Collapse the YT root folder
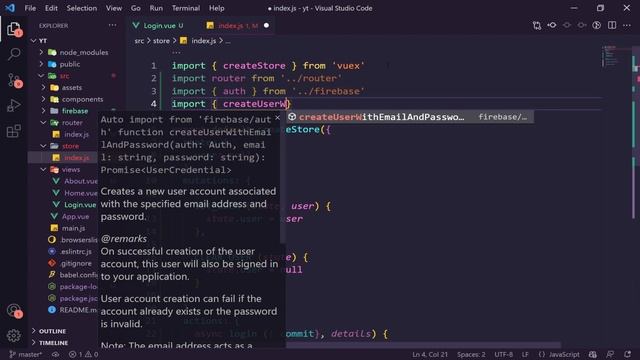 [x=34, y=41]
